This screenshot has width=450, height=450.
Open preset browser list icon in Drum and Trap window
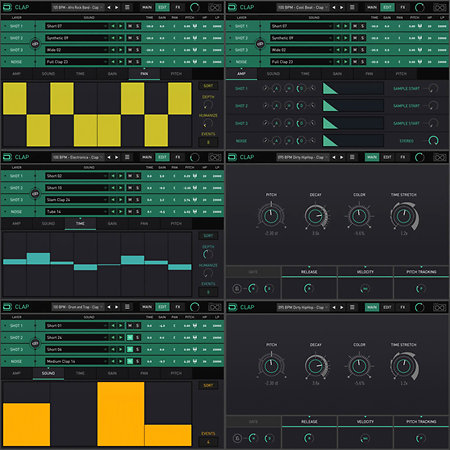pyautogui.click(x=127, y=307)
